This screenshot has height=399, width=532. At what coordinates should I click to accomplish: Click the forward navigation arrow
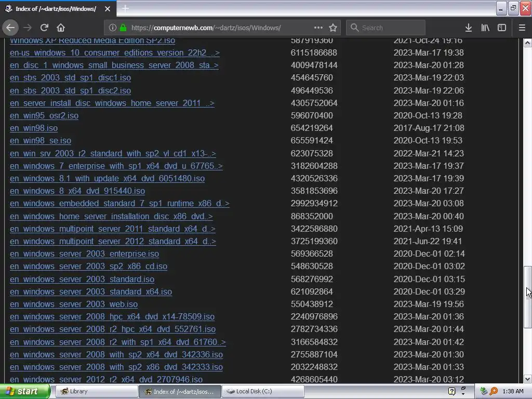point(28,28)
